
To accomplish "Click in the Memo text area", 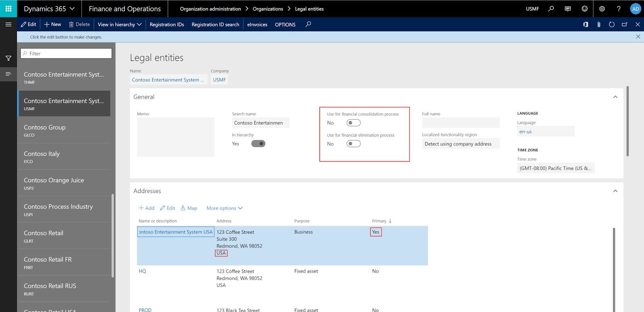I will click(x=175, y=137).
